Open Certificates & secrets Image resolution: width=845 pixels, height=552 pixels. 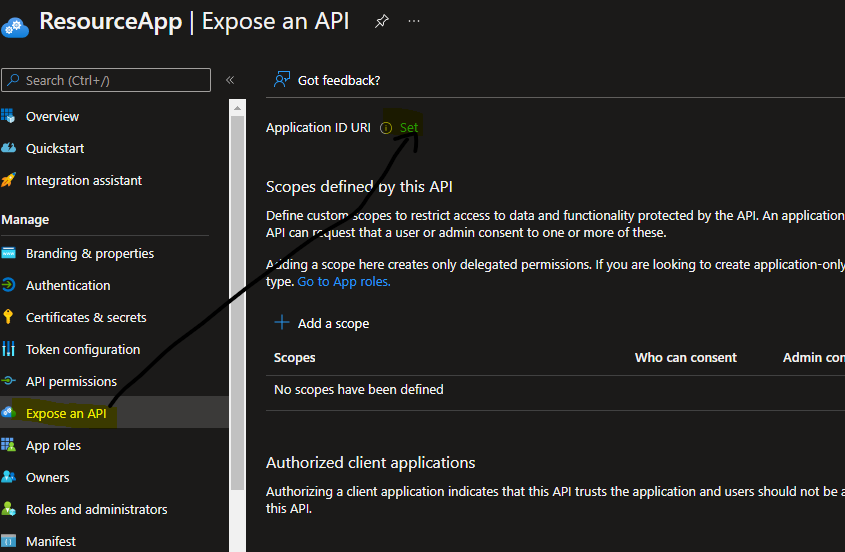coord(86,317)
